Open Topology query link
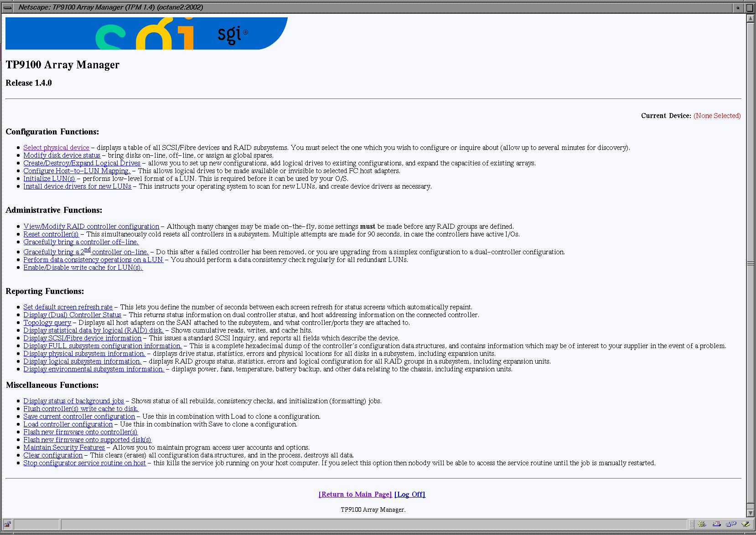Screen dimensions: 756x535 pyautogui.click(x=47, y=323)
